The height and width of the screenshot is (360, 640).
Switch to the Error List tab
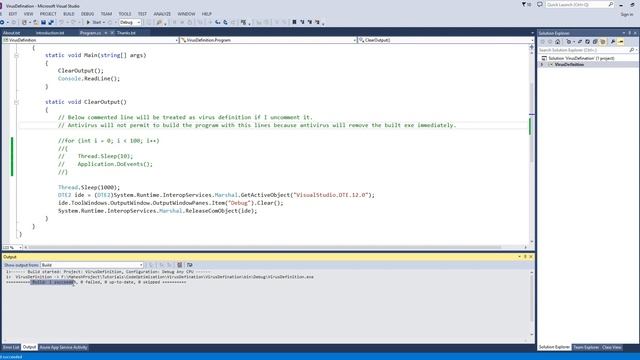pyautogui.click(x=11, y=347)
